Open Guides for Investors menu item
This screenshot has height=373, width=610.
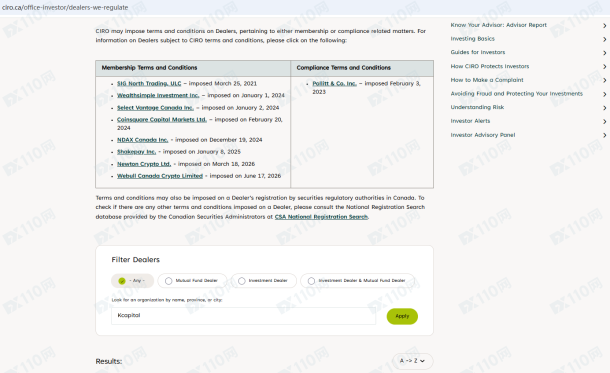[x=478, y=53]
